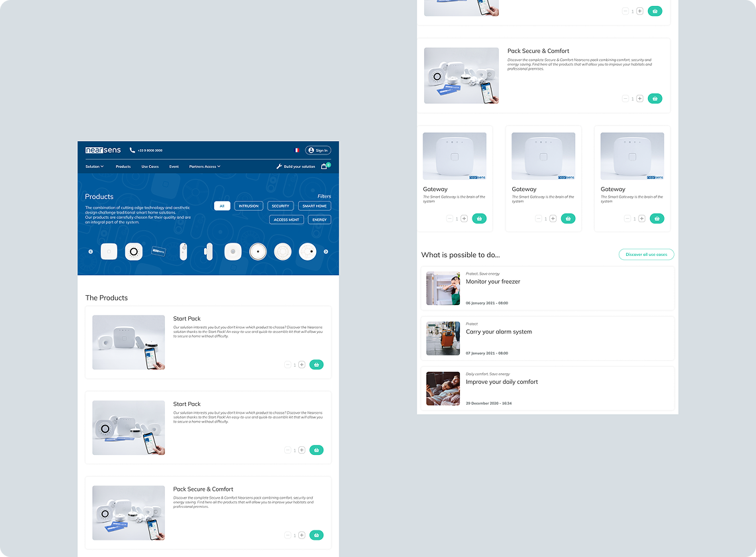
Task: Add the middle Gateway card to cart
Action: [568, 219]
